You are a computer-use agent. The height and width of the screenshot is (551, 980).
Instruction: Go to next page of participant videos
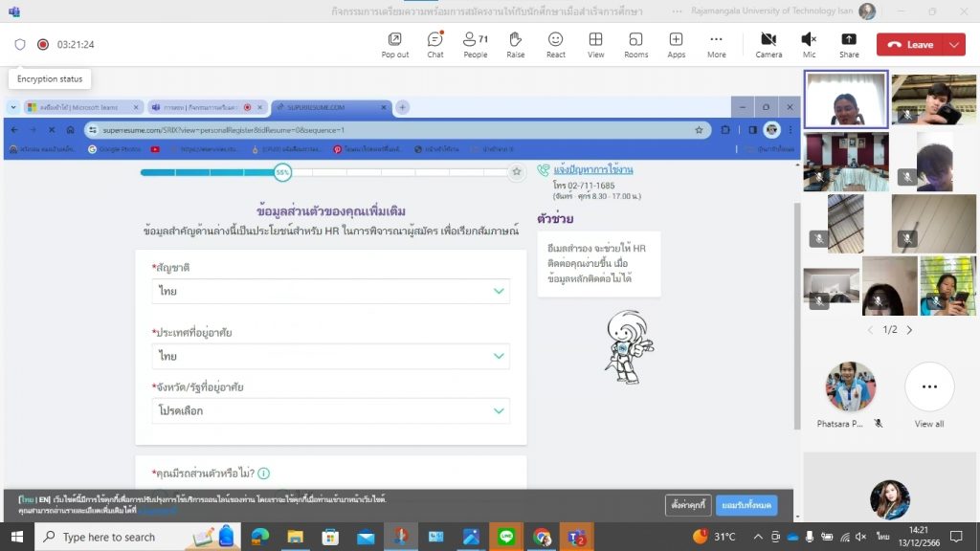point(909,330)
